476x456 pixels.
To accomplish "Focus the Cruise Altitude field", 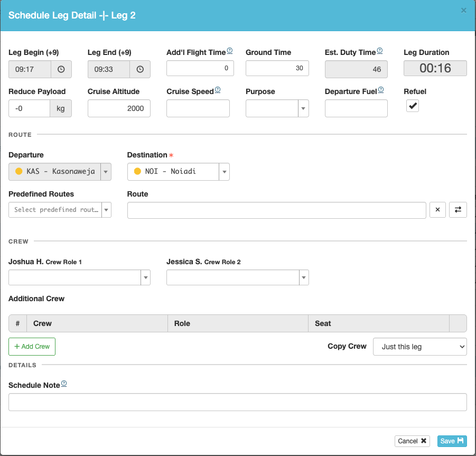I will [x=119, y=108].
